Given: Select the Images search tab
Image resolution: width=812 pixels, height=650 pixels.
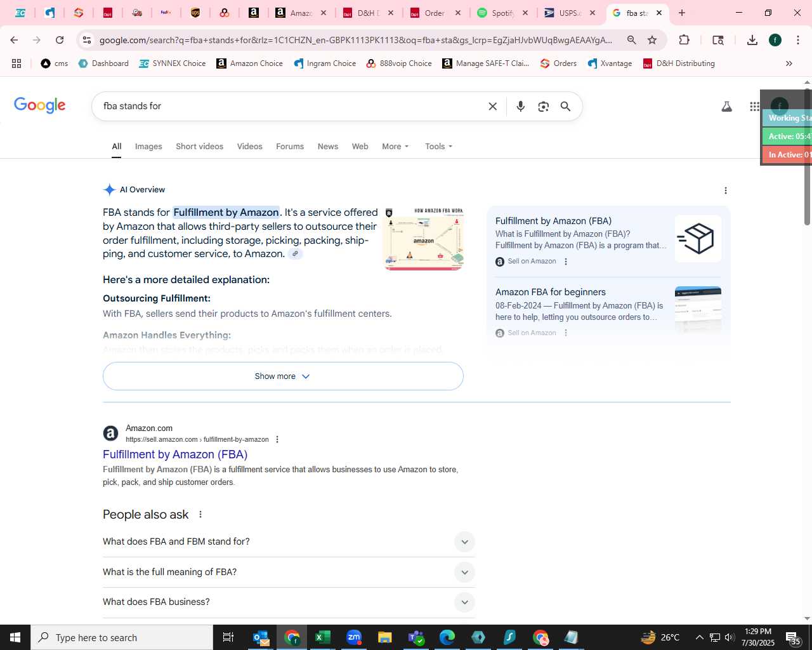Looking at the screenshot, I should (x=148, y=147).
